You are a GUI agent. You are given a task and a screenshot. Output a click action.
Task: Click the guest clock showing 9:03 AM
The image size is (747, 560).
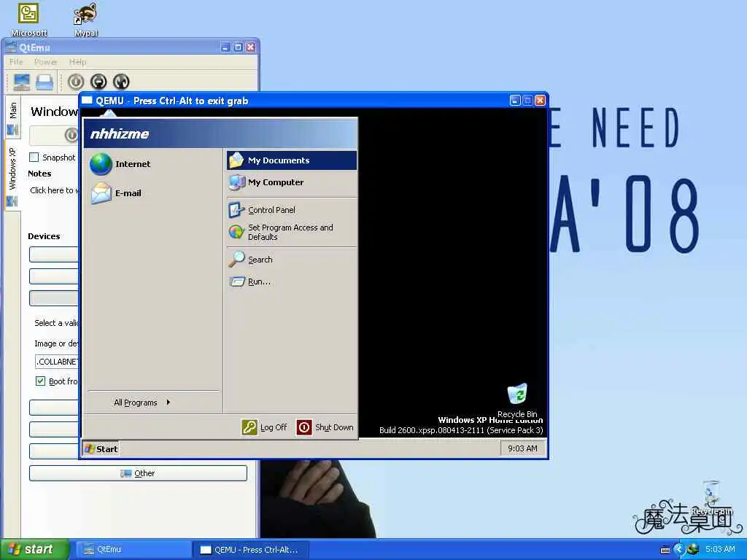pos(522,448)
